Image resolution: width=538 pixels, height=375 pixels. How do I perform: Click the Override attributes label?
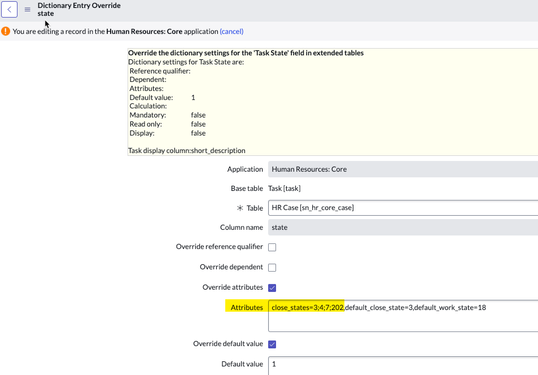[x=233, y=287]
